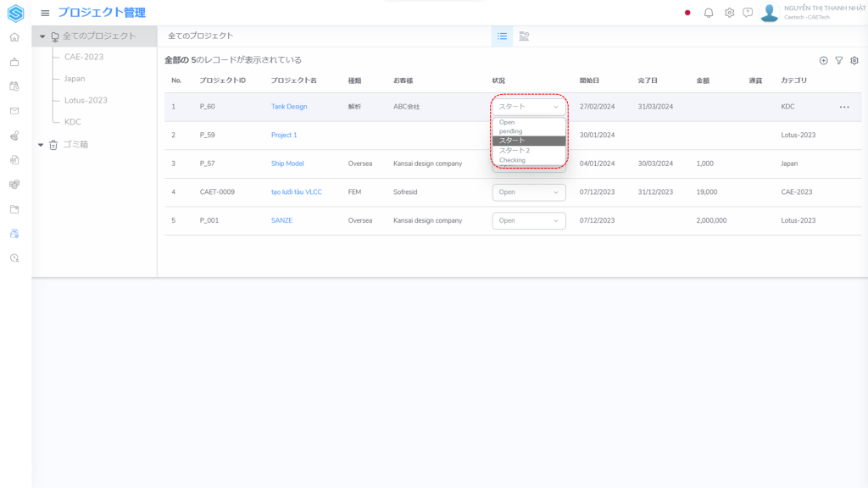The height and width of the screenshot is (488, 868).
Task: Switch to list view
Action: [502, 36]
